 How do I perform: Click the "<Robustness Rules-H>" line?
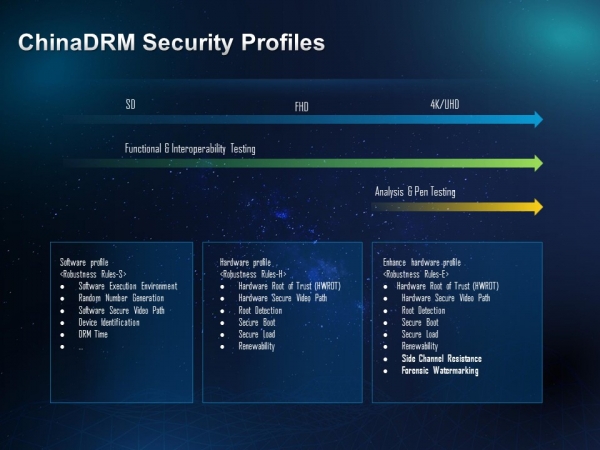[x=253, y=274]
